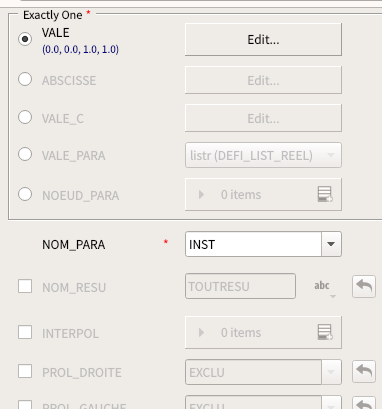Select the ABSCISSE radio button
382x409 pixels.
click(x=25, y=79)
